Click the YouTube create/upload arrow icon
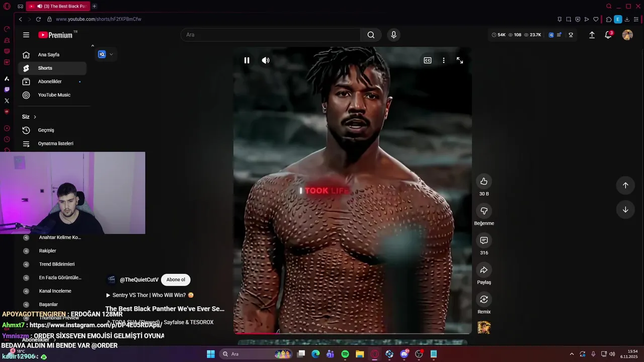This screenshot has width=644, height=362. click(592, 35)
